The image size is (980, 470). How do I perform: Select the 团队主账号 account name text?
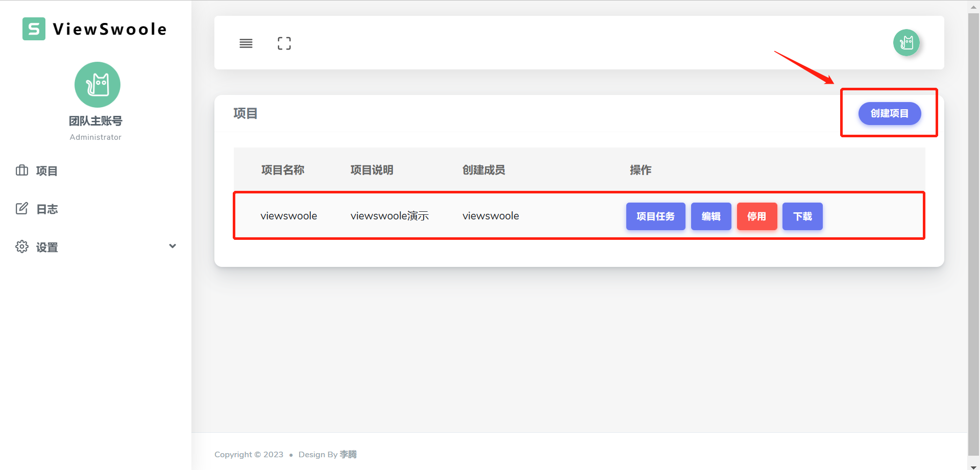point(95,121)
